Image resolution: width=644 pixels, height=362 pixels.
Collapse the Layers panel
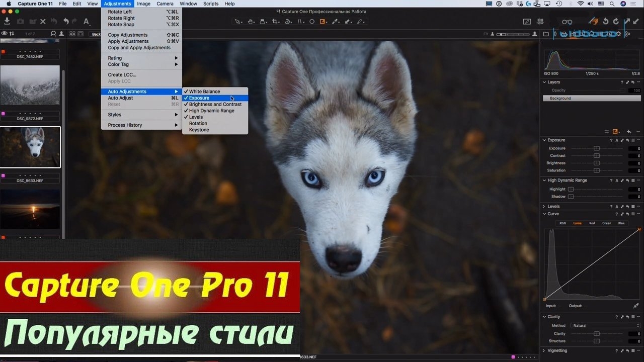(544, 82)
